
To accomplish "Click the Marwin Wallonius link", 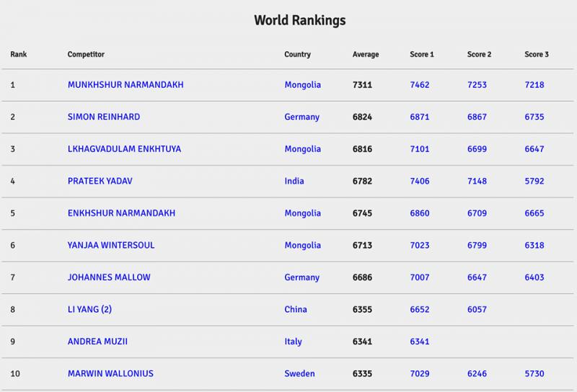I will tap(110, 374).
